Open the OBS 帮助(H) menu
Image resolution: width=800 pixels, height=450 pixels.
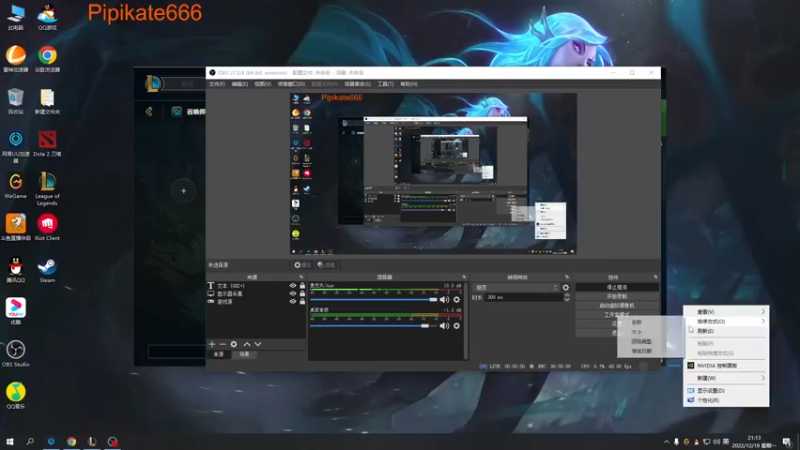point(409,84)
